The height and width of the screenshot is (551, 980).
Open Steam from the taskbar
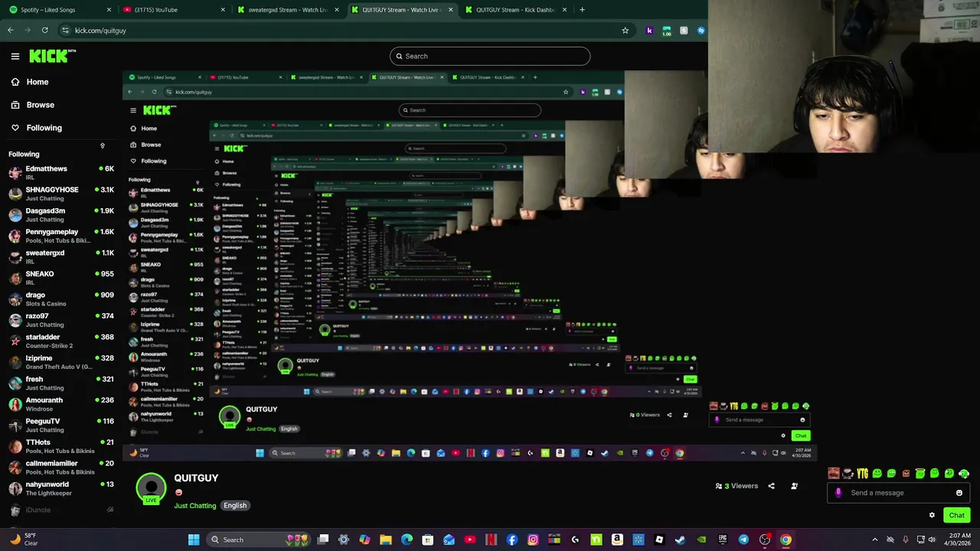pos(680,540)
